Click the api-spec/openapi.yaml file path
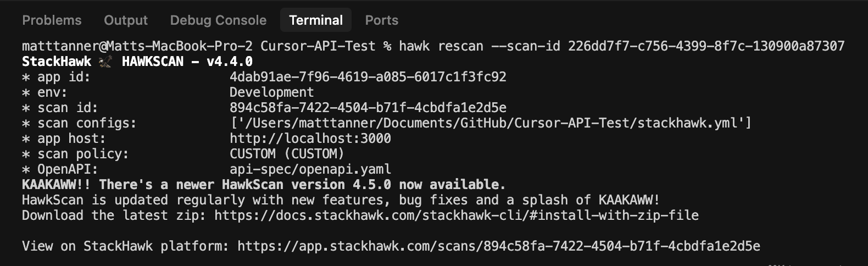This screenshot has height=266, width=868. point(310,169)
